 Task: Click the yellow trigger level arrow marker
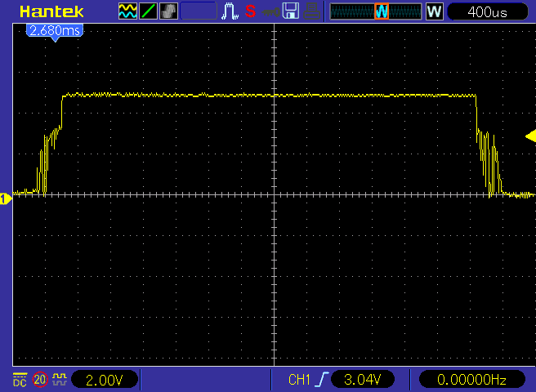tap(530, 136)
